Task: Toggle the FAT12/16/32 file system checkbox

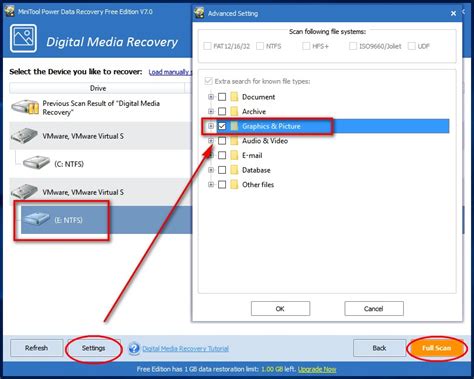Action: (x=207, y=46)
